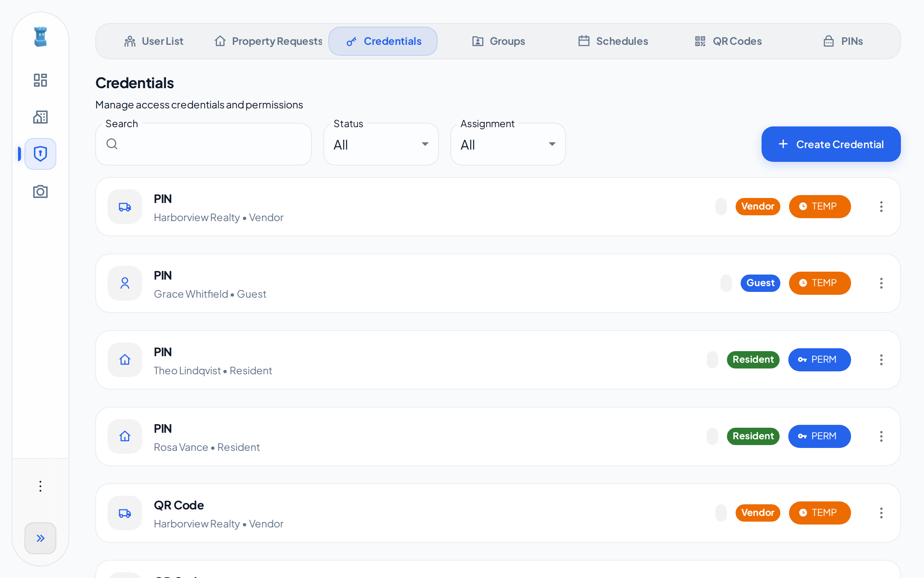This screenshot has height=578, width=924.
Task: Click "Grace Whitfield • Guest" text
Action: tap(210, 294)
